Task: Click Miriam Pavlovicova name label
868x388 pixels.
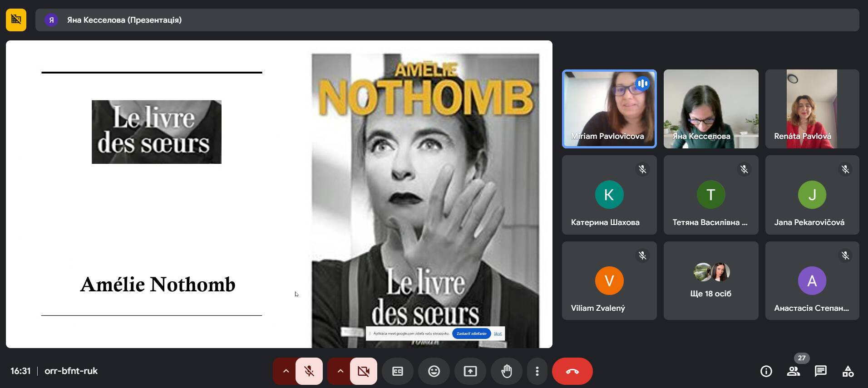Action: pyautogui.click(x=607, y=136)
